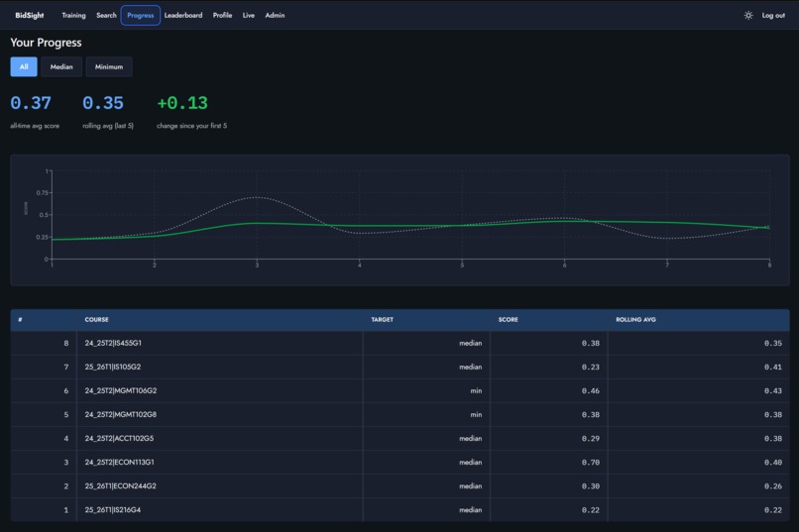Screen dimensions: 799x532
Task: Click chart x-axis label 6
Action: click(564, 266)
